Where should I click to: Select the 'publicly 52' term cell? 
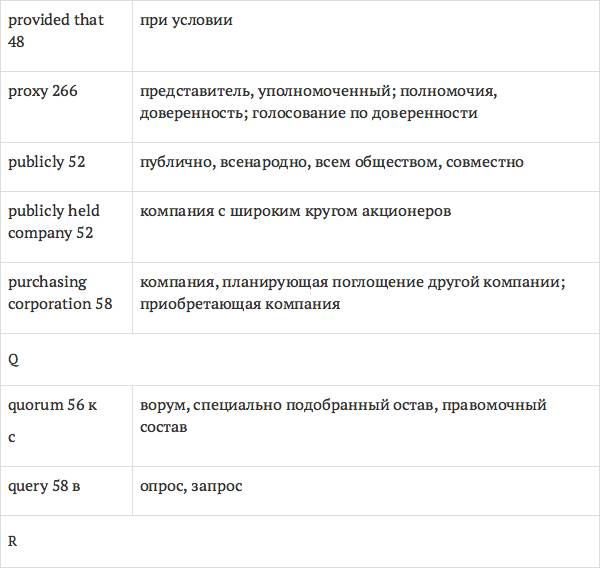click(x=46, y=162)
